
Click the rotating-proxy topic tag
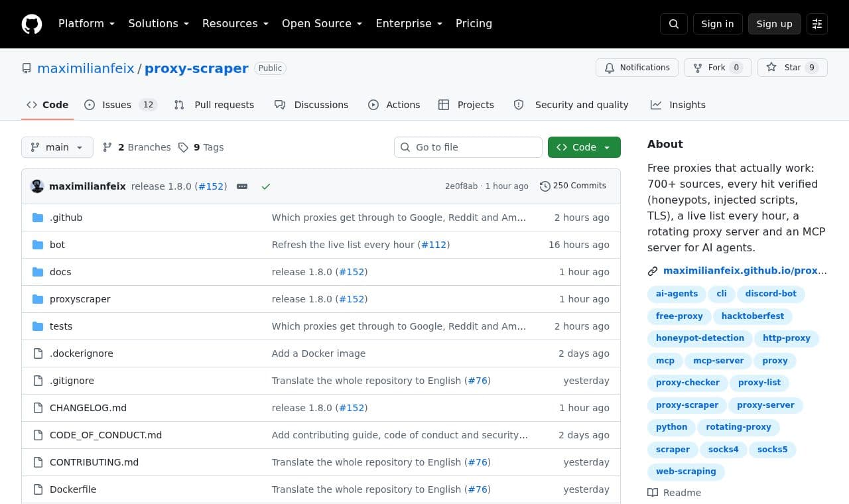738,427
